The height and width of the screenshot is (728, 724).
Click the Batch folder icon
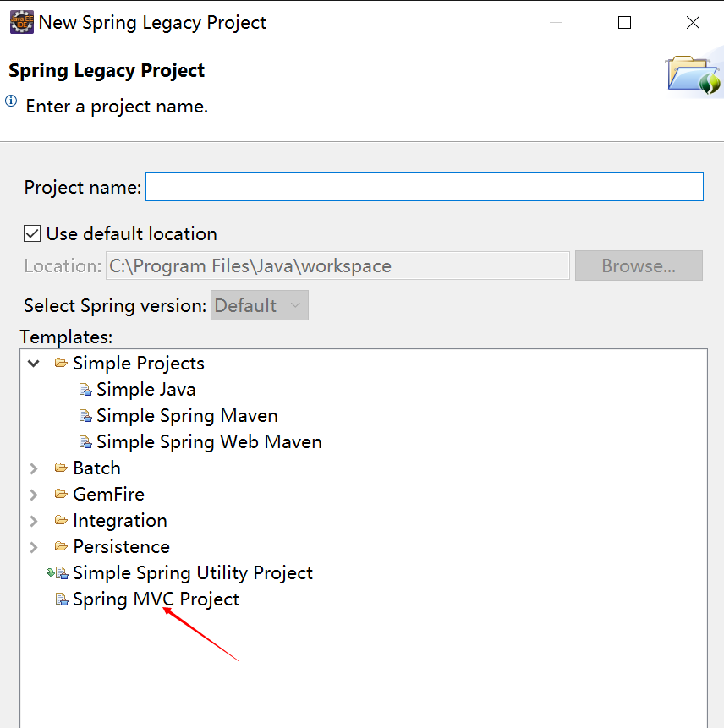coord(61,468)
